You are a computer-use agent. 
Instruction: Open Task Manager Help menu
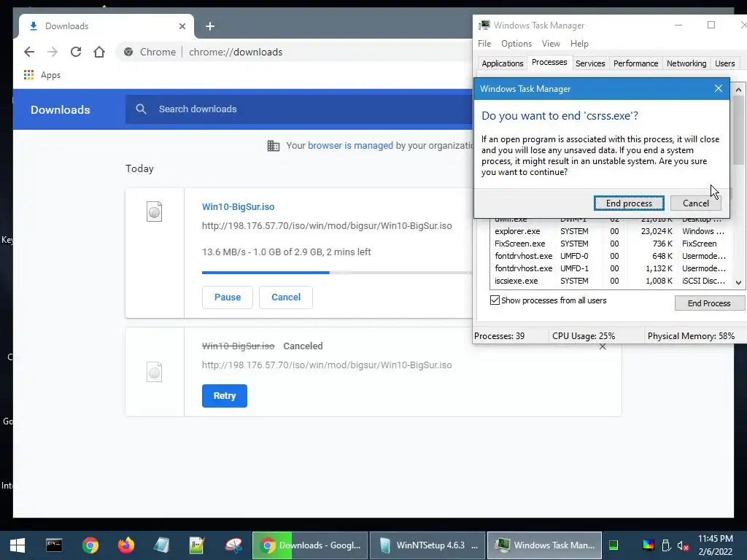pos(579,43)
